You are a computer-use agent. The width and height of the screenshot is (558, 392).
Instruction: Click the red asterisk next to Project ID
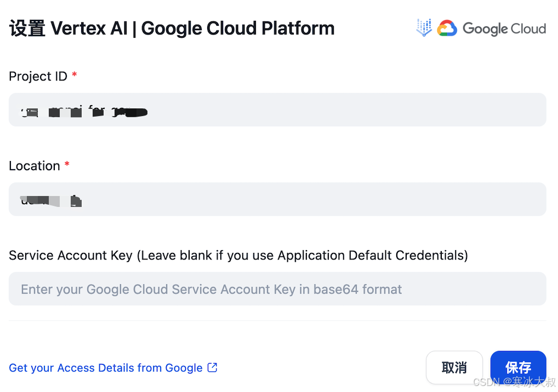75,75
